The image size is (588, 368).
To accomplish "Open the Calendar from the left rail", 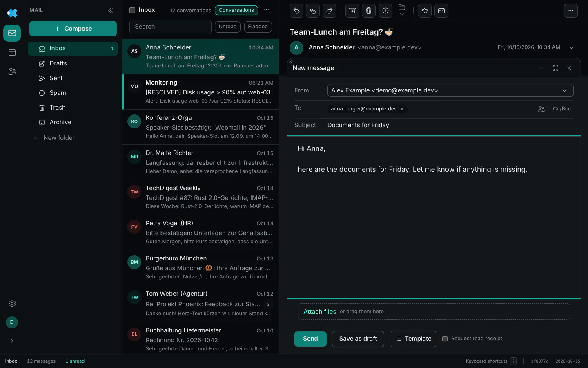I will [12, 52].
